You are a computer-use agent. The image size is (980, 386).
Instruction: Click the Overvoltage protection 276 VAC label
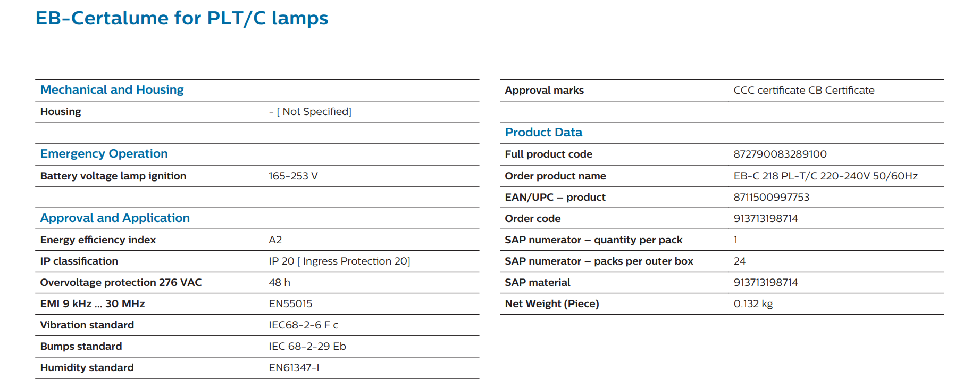[121, 283]
